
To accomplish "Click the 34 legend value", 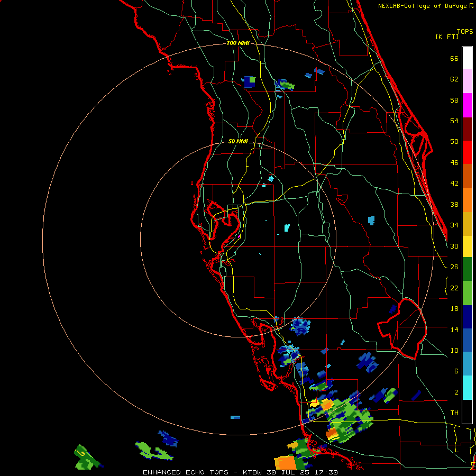I will [x=454, y=225].
